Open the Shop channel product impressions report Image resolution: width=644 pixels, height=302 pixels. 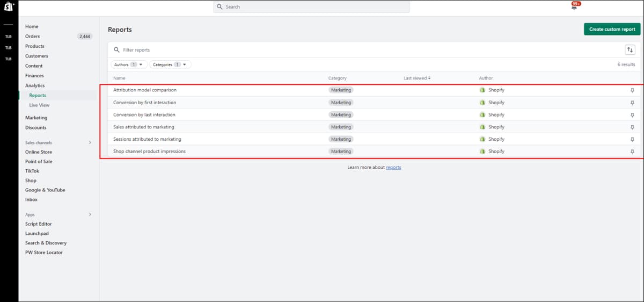[x=149, y=152]
